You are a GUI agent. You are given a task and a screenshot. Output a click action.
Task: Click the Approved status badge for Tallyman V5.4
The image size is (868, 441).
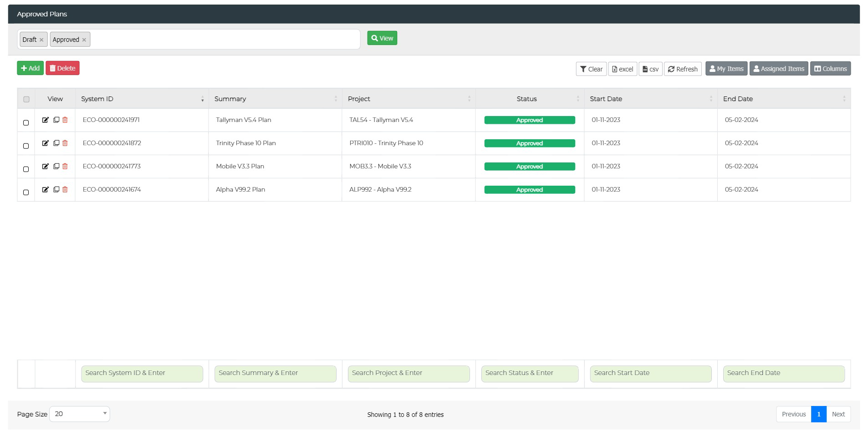(x=530, y=120)
